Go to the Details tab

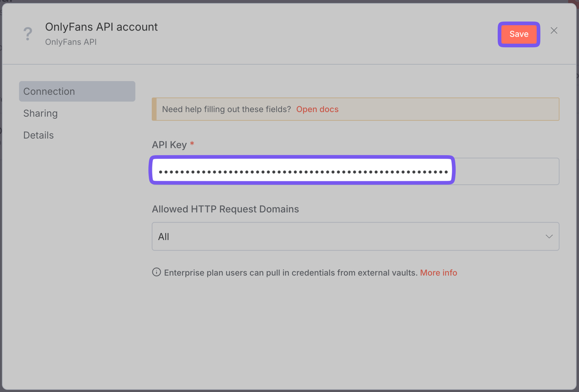pos(39,135)
